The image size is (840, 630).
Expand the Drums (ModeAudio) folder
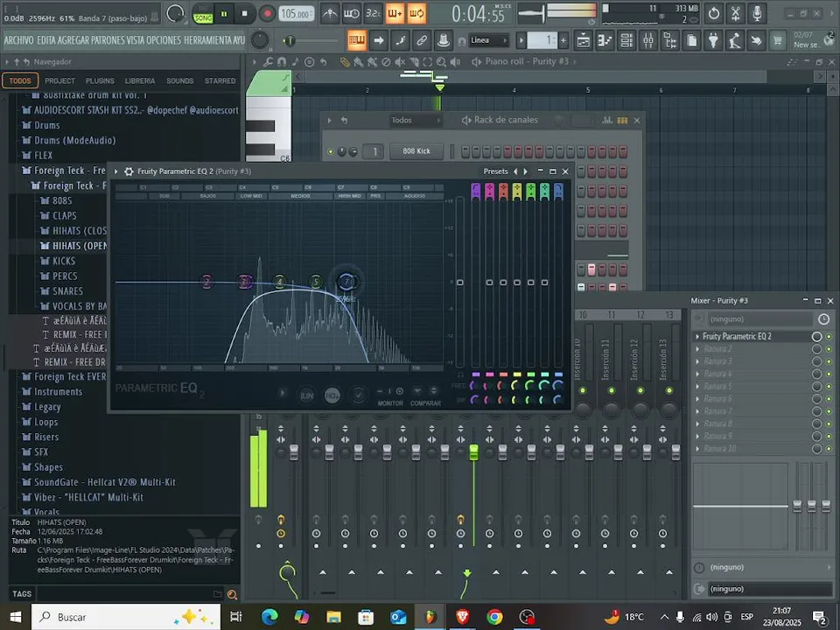(73, 140)
